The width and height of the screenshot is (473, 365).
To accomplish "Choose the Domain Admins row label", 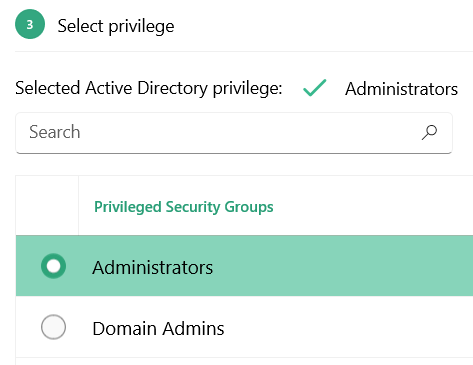I will [x=158, y=328].
